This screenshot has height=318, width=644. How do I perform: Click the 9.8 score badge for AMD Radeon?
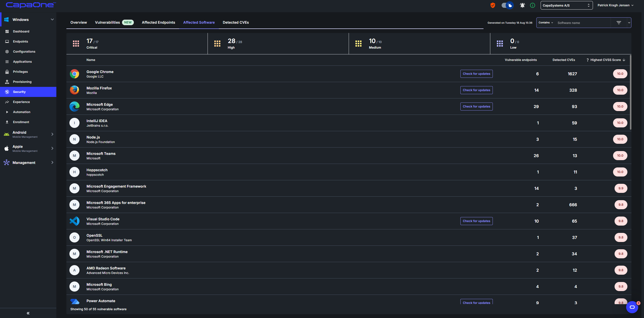tap(621, 270)
